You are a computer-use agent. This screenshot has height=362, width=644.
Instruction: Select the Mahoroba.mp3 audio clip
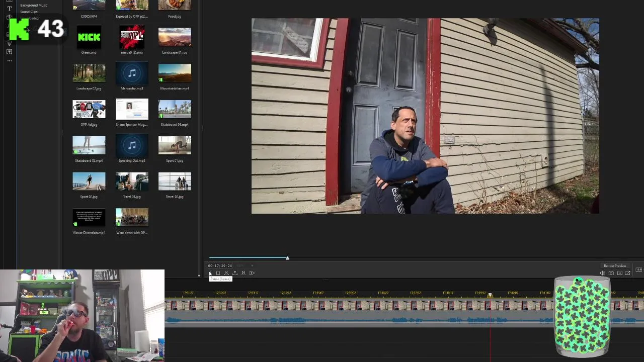point(132,73)
